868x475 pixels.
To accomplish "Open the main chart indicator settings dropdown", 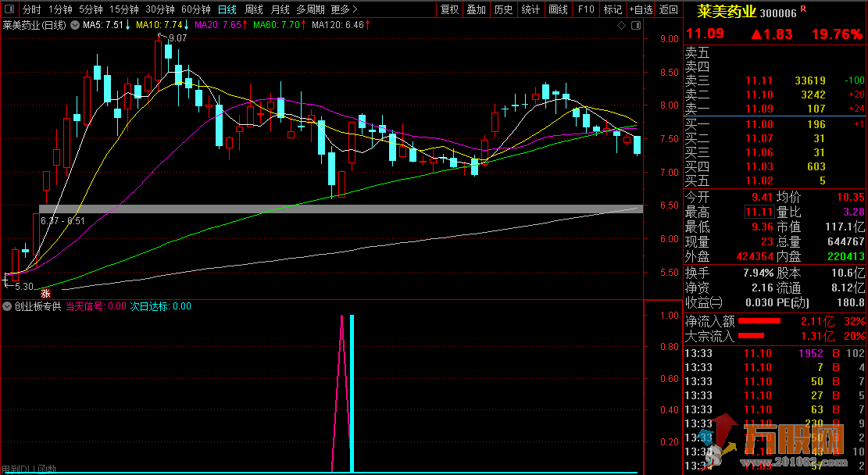I will pos(75,26).
